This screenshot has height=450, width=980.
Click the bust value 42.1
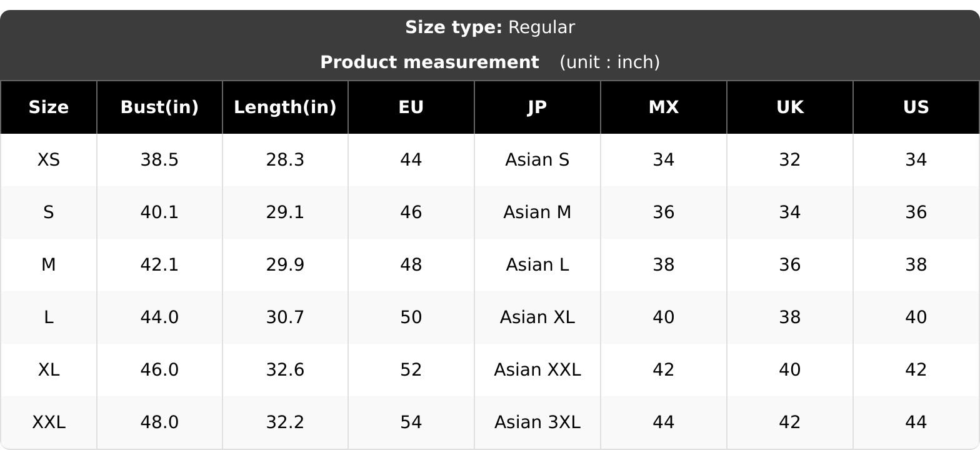pyautogui.click(x=159, y=265)
